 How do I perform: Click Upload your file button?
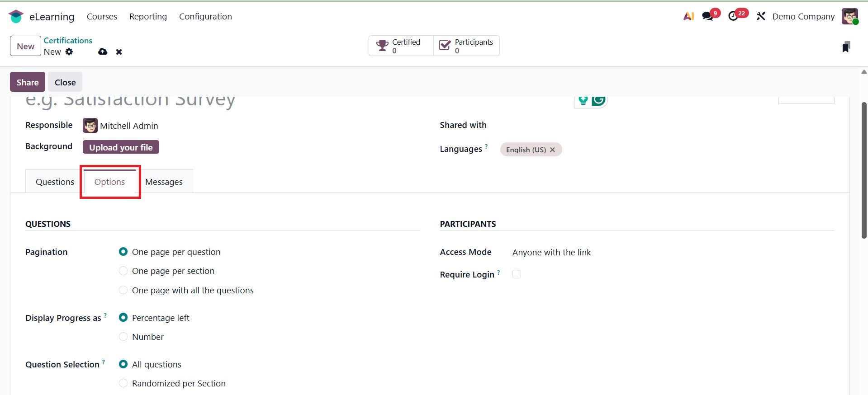(x=121, y=147)
